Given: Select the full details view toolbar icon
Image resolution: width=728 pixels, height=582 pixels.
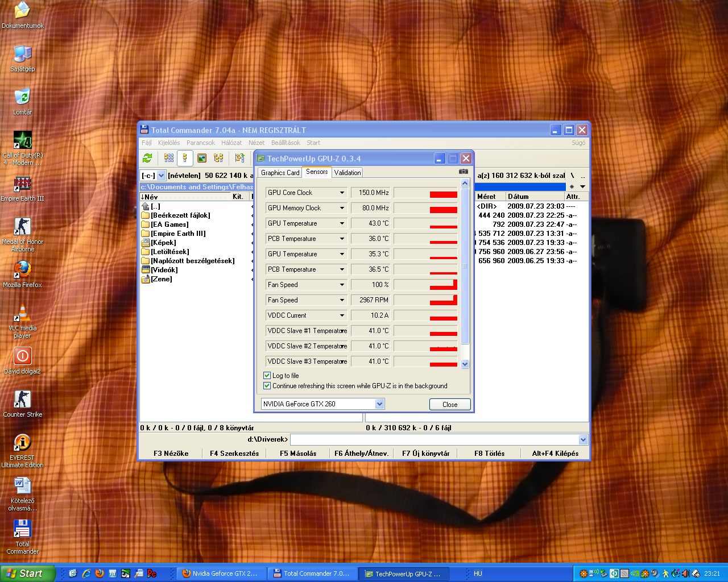Looking at the screenshot, I should coord(185,158).
